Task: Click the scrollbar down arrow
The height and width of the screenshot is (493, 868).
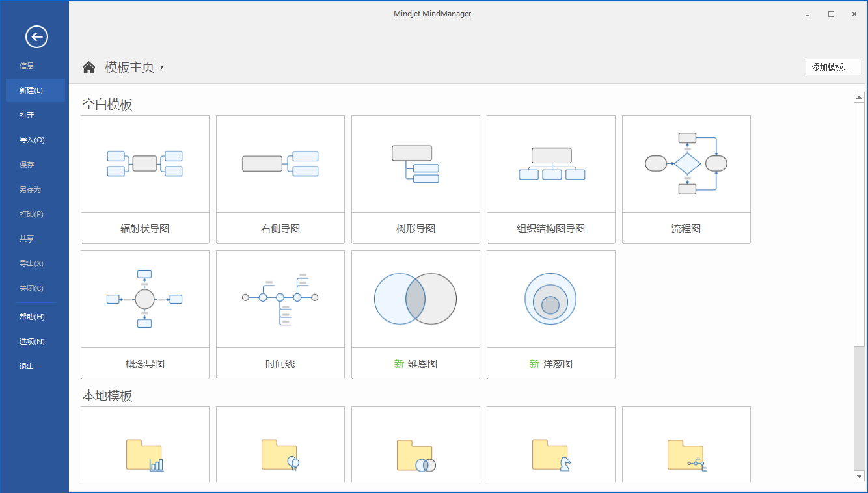Action: pyautogui.click(x=859, y=476)
